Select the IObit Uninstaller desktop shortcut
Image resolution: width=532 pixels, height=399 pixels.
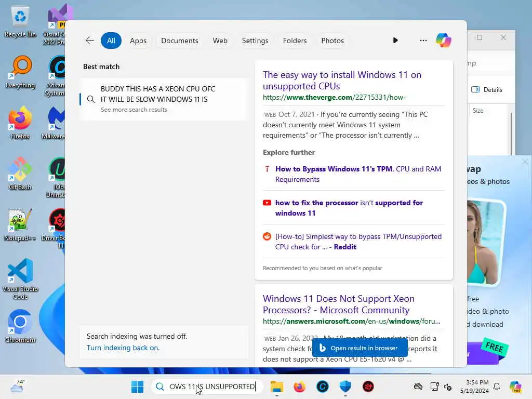pos(56,177)
